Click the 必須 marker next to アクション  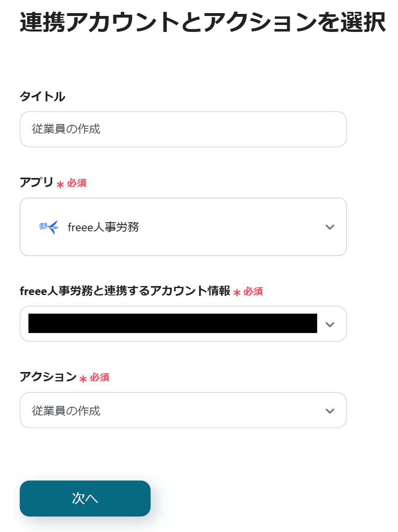tap(100, 377)
